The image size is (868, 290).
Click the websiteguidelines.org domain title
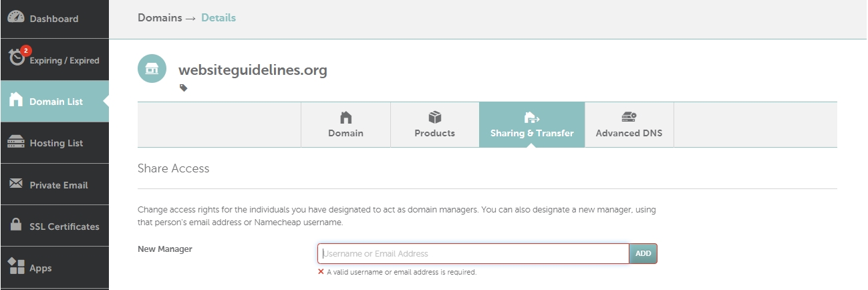click(x=253, y=69)
